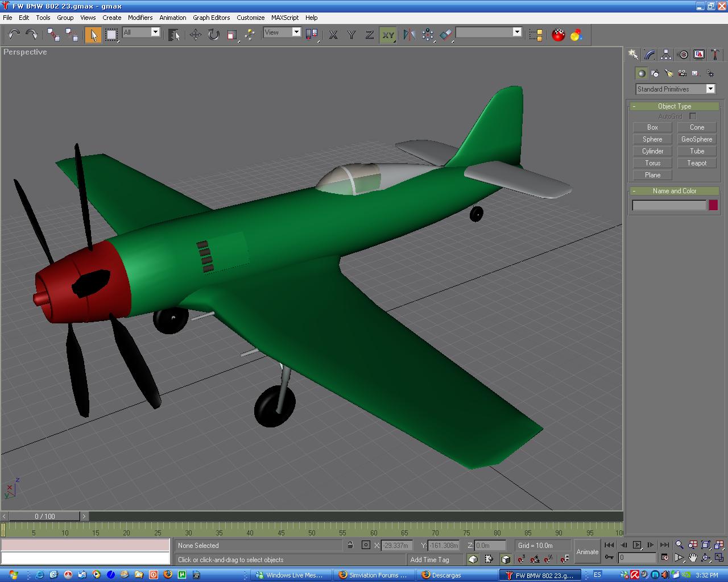The image size is (728, 582).
Task: Open the Standard Primitives dropdown
Action: (x=675, y=89)
